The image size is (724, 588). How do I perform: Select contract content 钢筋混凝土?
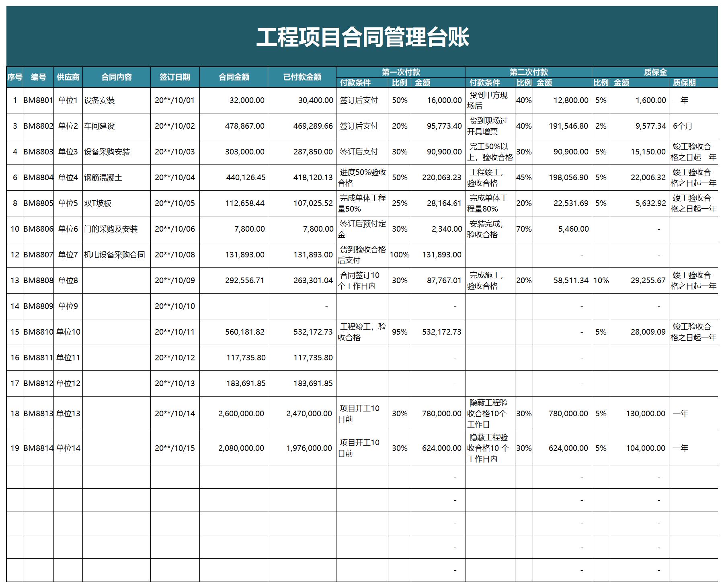tap(117, 177)
